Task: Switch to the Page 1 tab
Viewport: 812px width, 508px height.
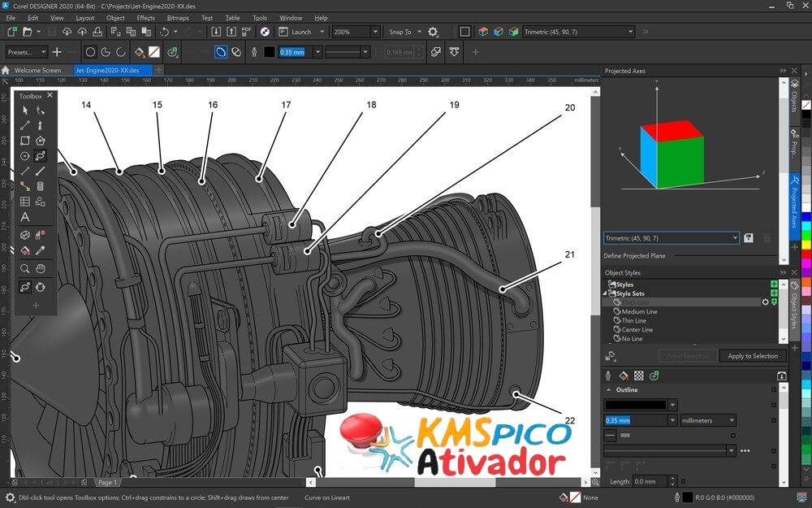Action: click(108, 482)
